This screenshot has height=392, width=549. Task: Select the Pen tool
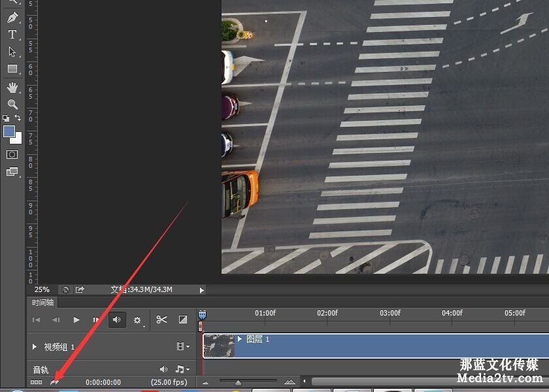(x=12, y=18)
